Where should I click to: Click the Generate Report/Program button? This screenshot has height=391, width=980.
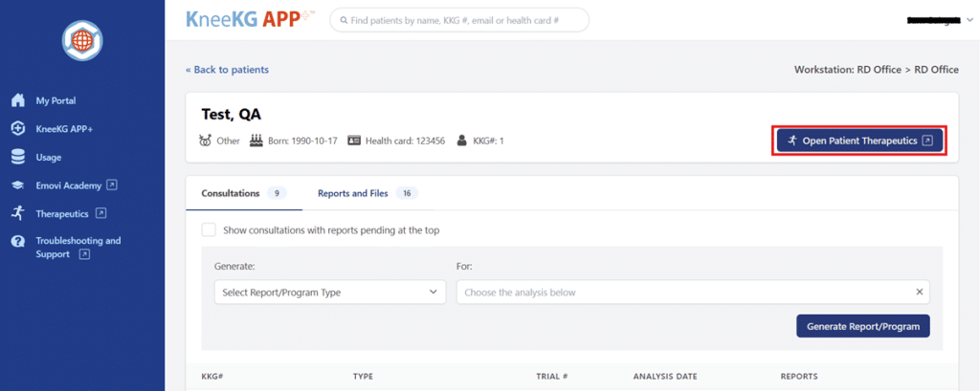click(x=862, y=326)
